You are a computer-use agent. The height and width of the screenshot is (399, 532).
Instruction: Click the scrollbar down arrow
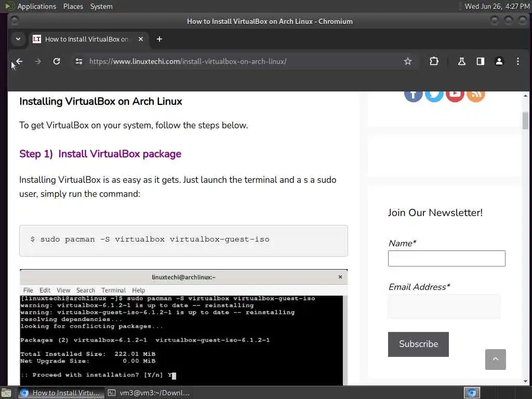point(525,382)
